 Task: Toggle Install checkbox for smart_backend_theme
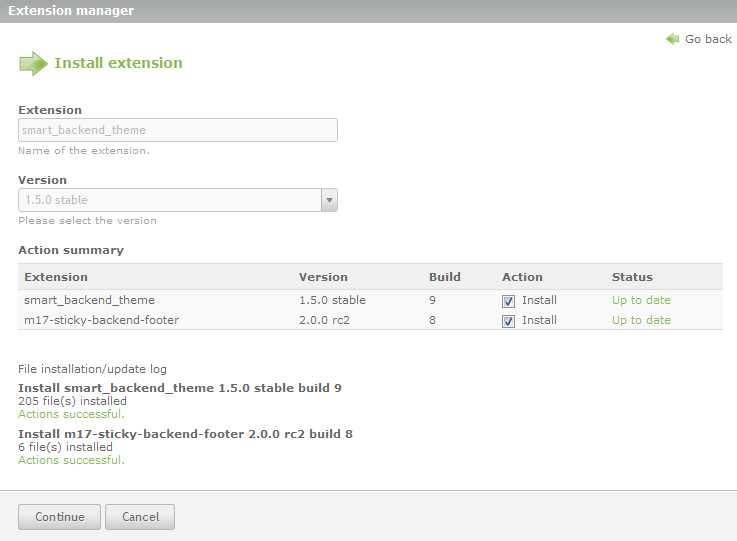(509, 300)
